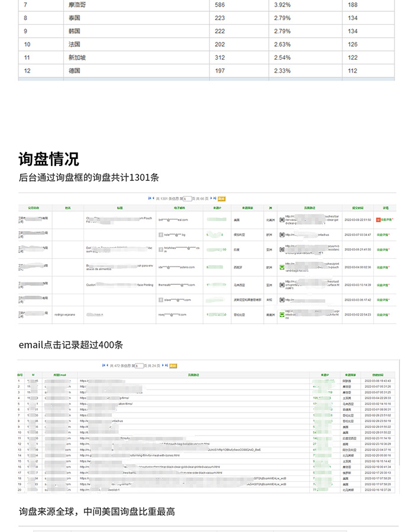Click 电子邮件 column header in inquiry table

[180, 208]
